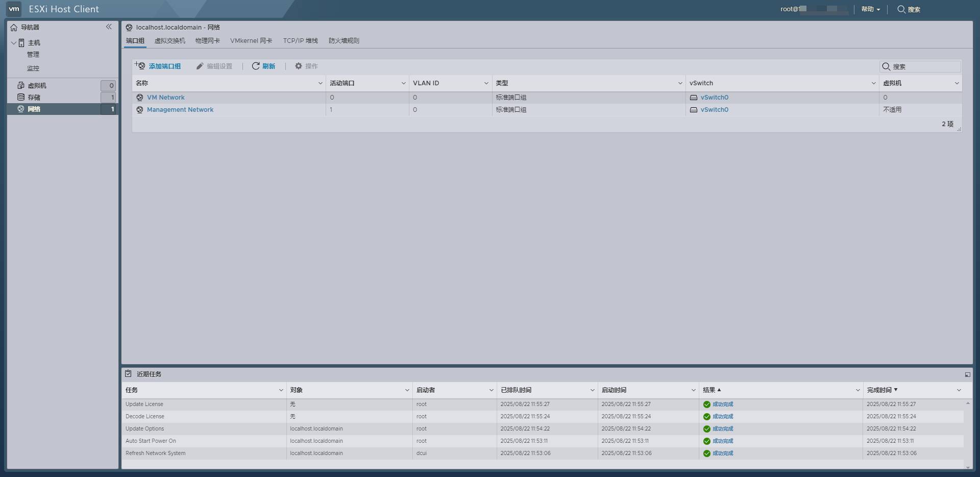The height and width of the screenshot is (477, 980).
Task: Click the VMware logo in the top bar
Action: 13,9
